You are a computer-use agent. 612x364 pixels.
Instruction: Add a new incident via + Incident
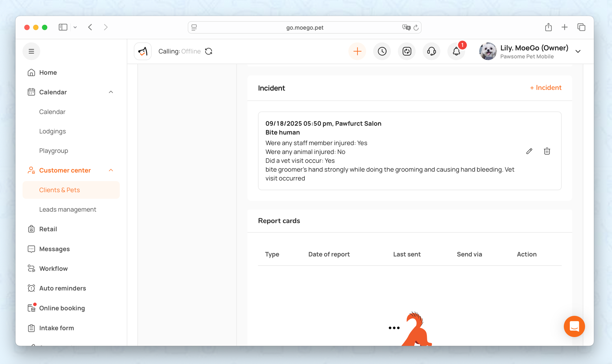(x=546, y=88)
